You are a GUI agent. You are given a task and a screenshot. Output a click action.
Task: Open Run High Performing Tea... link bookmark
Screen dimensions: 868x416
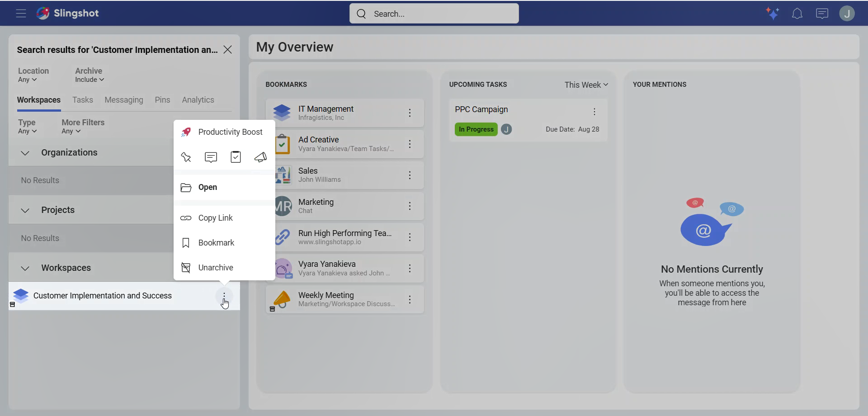tap(344, 237)
